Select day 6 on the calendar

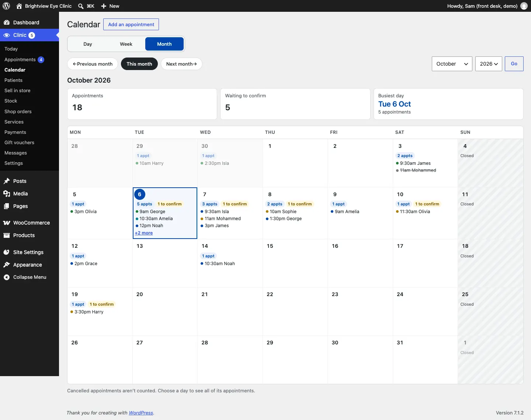click(x=139, y=194)
